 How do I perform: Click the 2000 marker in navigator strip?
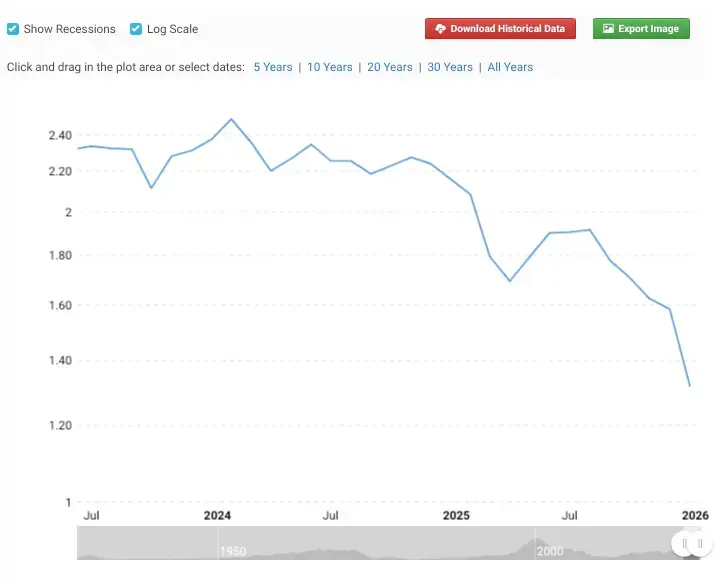click(x=549, y=551)
